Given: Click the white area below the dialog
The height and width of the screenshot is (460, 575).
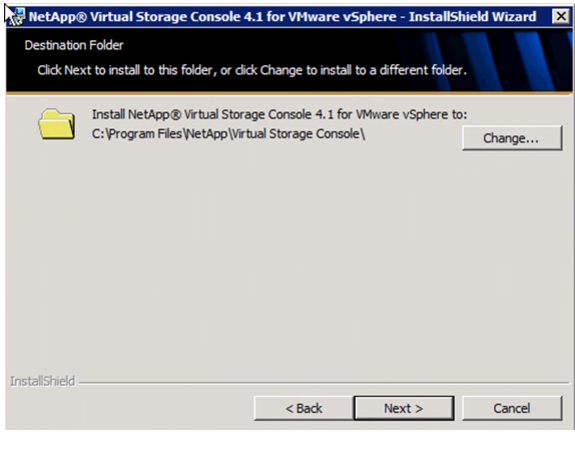Looking at the screenshot, I should point(288,445).
